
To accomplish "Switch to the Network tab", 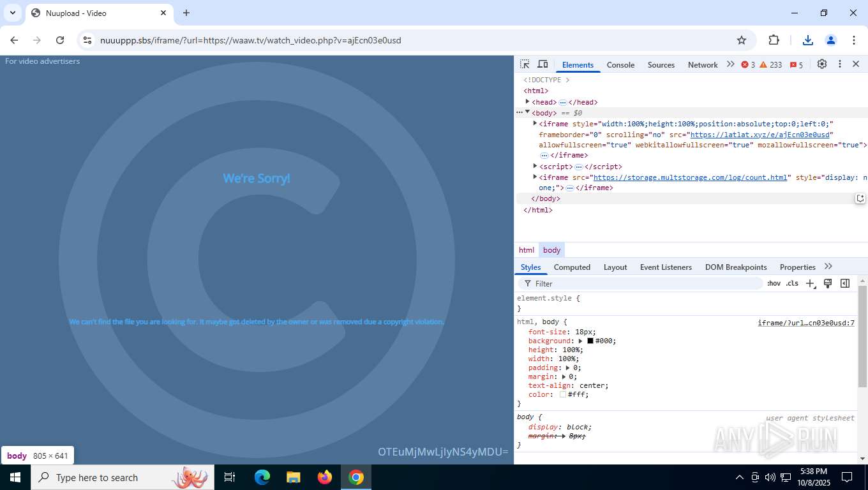I will coord(703,65).
